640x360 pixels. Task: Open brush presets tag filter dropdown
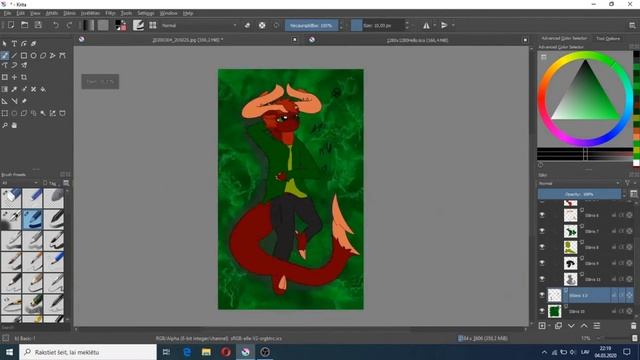(20, 183)
